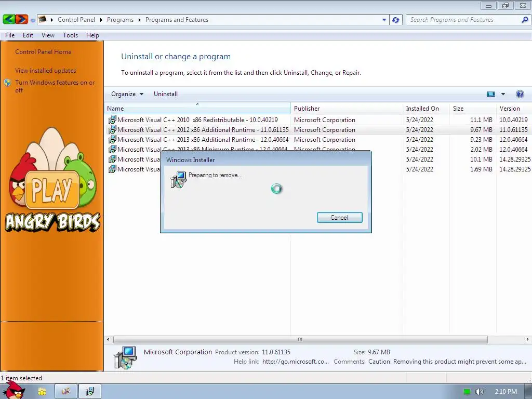Cancel the Windows Installer removal
Screen dimensions: 532x399
[339, 218]
